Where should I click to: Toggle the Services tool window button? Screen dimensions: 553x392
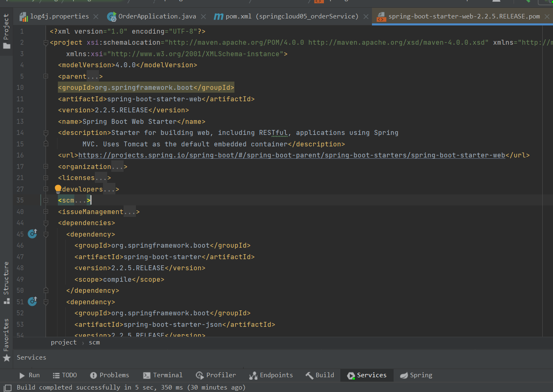coord(367,375)
